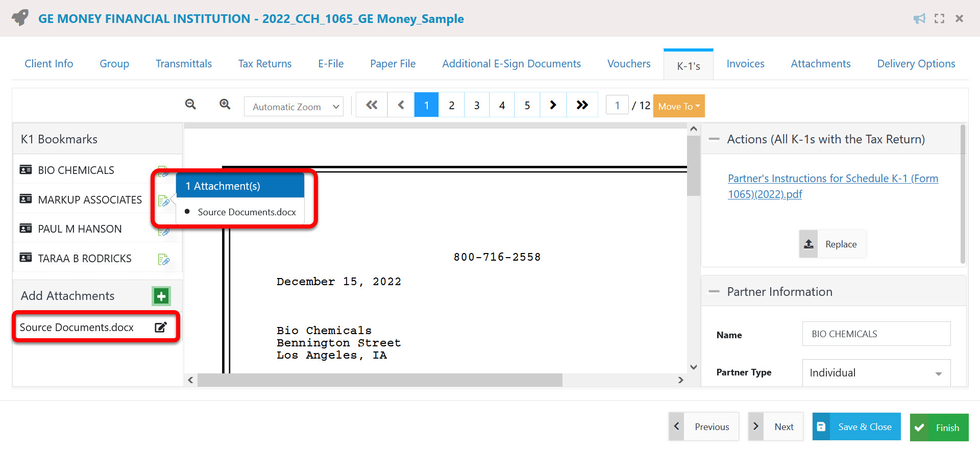Open the Move To dropdown

pyautogui.click(x=679, y=106)
